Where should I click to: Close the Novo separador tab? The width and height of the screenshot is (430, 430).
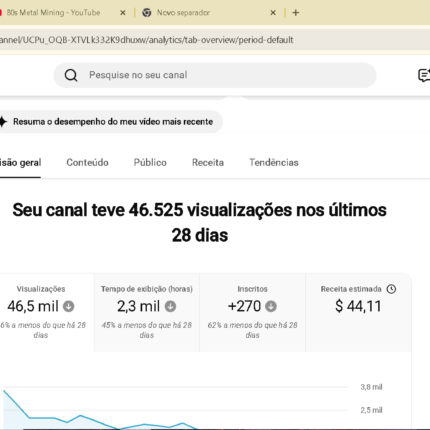pos(273,13)
